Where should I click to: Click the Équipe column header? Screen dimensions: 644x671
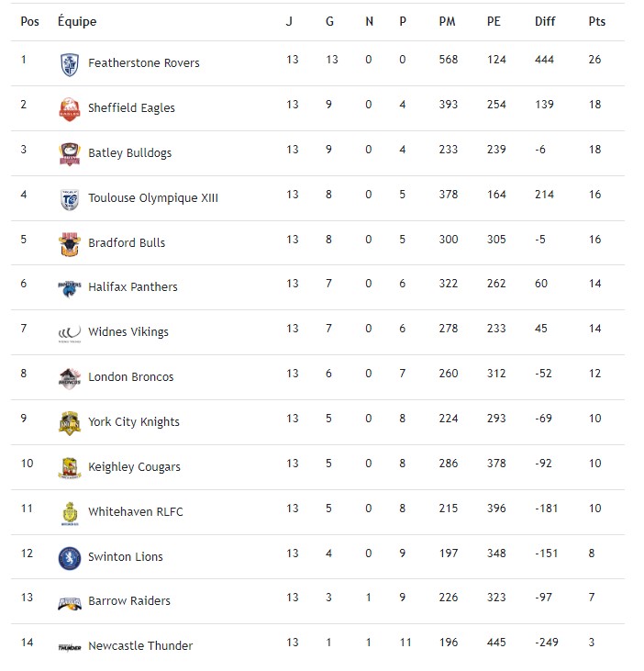tap(76, 22)
